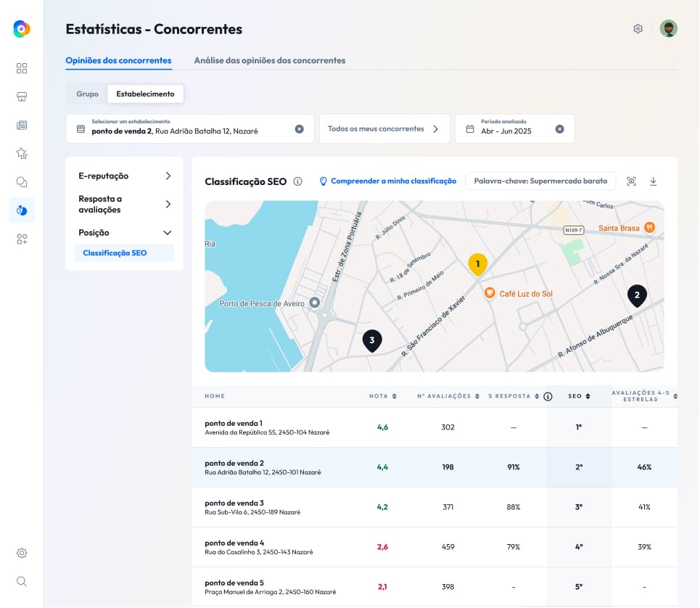Open the Período analisado date picker

coord(514,129)
